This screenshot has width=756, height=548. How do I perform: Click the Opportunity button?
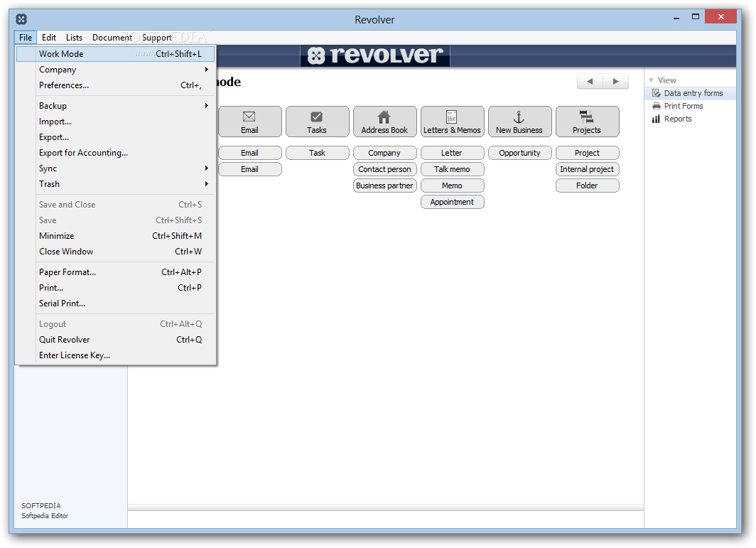[520, 153]
